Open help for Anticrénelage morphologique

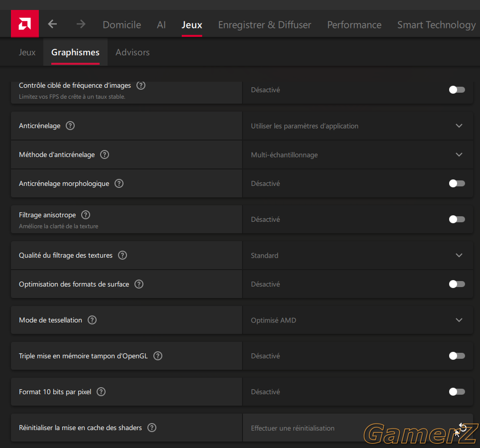(119, 183)
